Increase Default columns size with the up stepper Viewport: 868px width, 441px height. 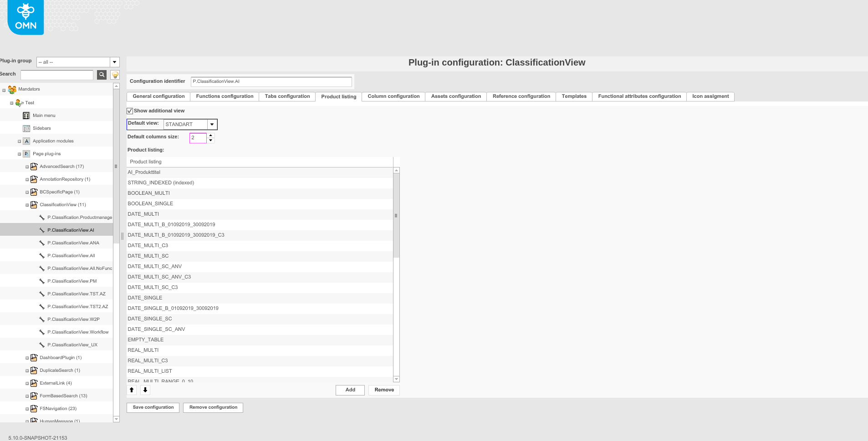pos(210,136)
